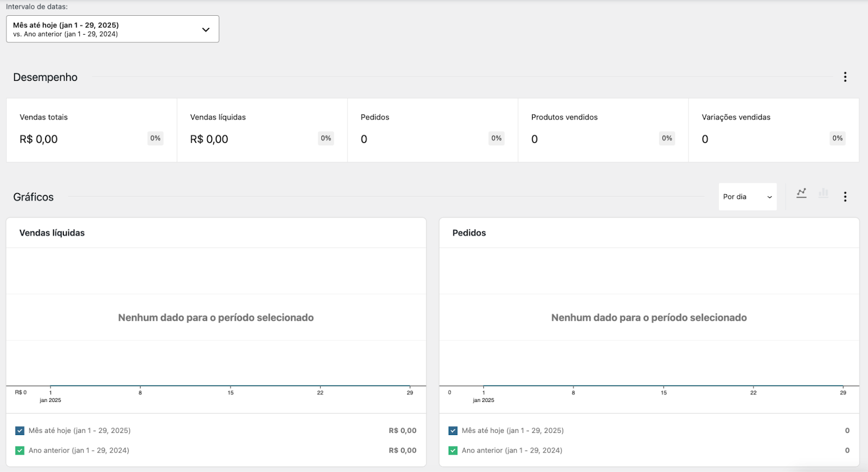The image size is (868, 472).
Task: Open the Vendas líquidas summary card
Action: [x=262, y=130]
